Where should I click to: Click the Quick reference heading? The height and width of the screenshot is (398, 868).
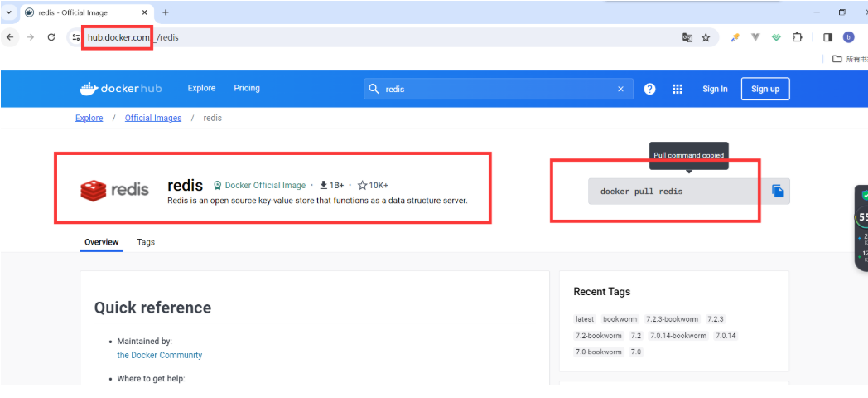152,308
